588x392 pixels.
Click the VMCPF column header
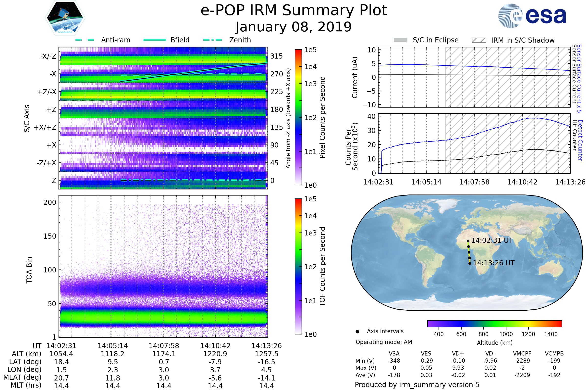(x=522, y=354)
